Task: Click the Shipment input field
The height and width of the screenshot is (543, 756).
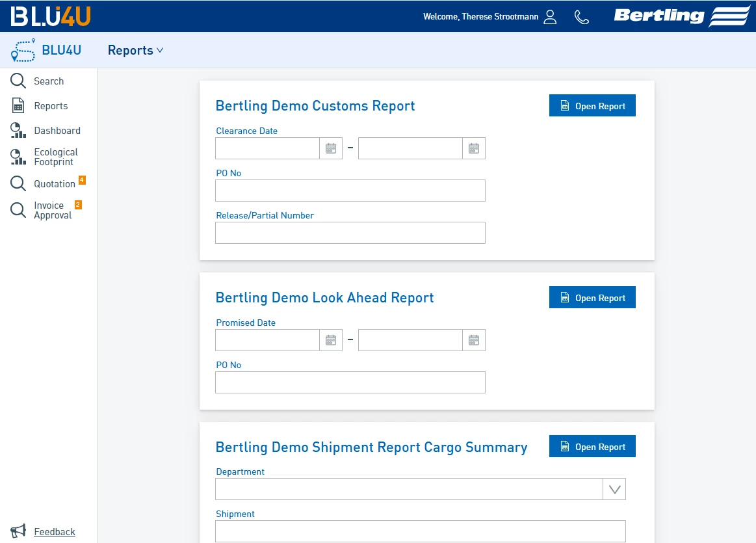Action: pyautogui.click(x=421, y=531)
